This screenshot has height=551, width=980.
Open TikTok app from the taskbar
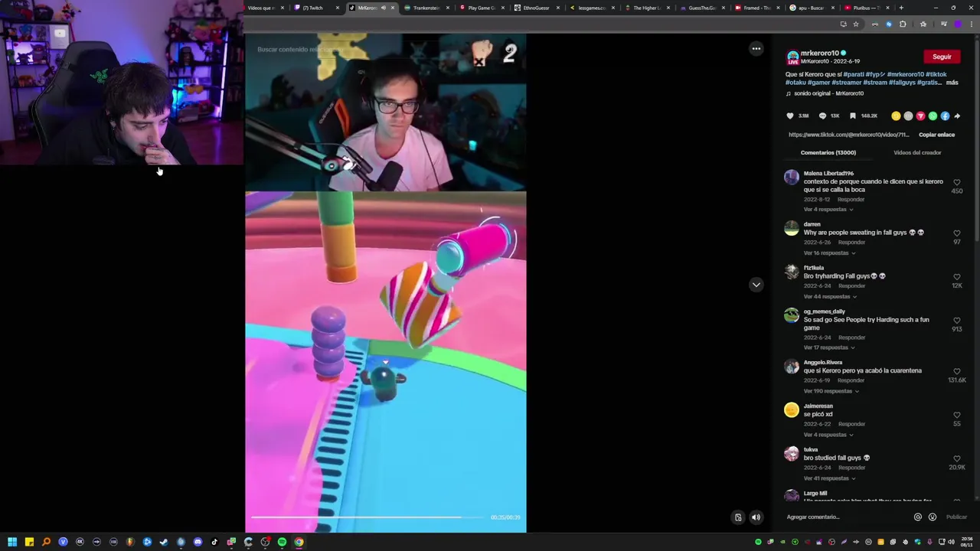click(x=214, y=542)
